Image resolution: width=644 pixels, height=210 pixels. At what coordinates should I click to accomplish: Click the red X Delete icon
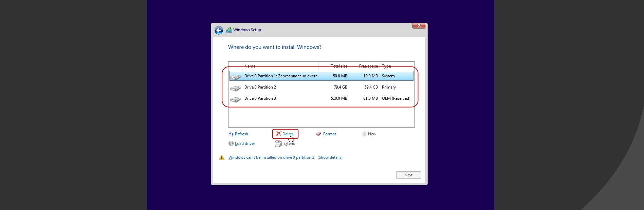(278, 134)
